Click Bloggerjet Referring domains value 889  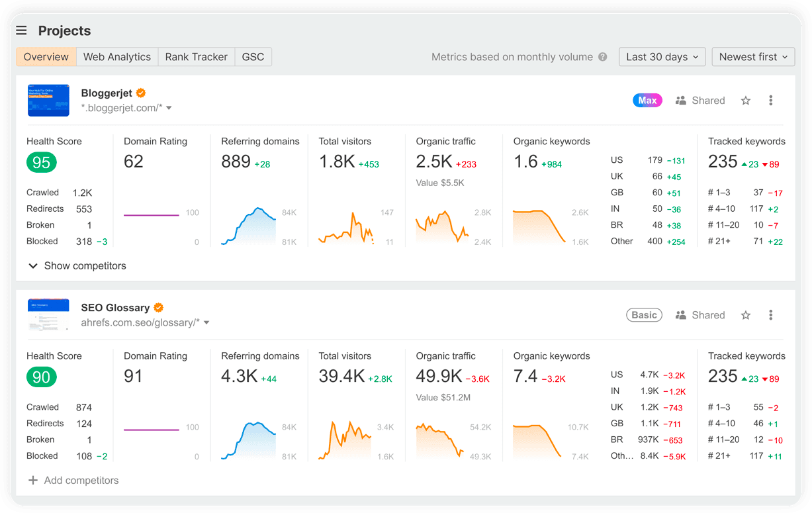point(236,162)
